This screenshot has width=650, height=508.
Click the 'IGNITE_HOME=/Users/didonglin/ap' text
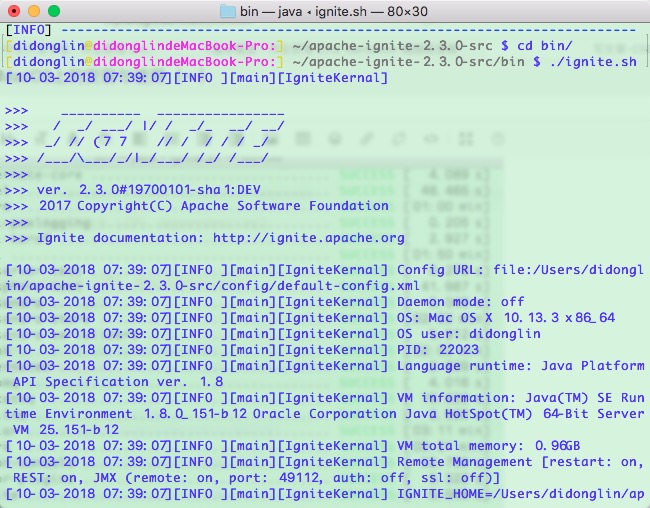[x=521, y=493]
